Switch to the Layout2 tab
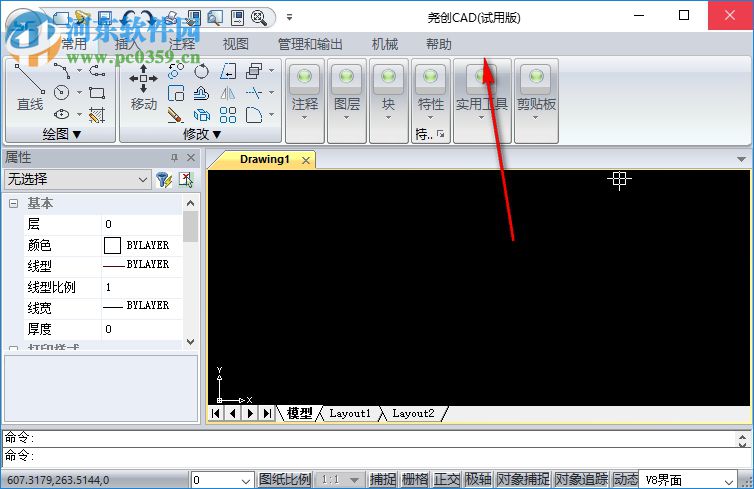 pos(413,414)
